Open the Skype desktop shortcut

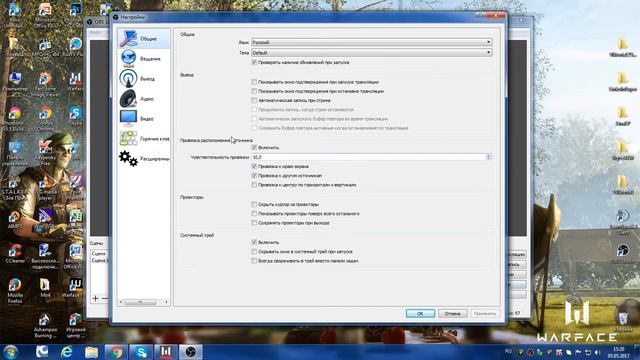click(x=75, y=116)
